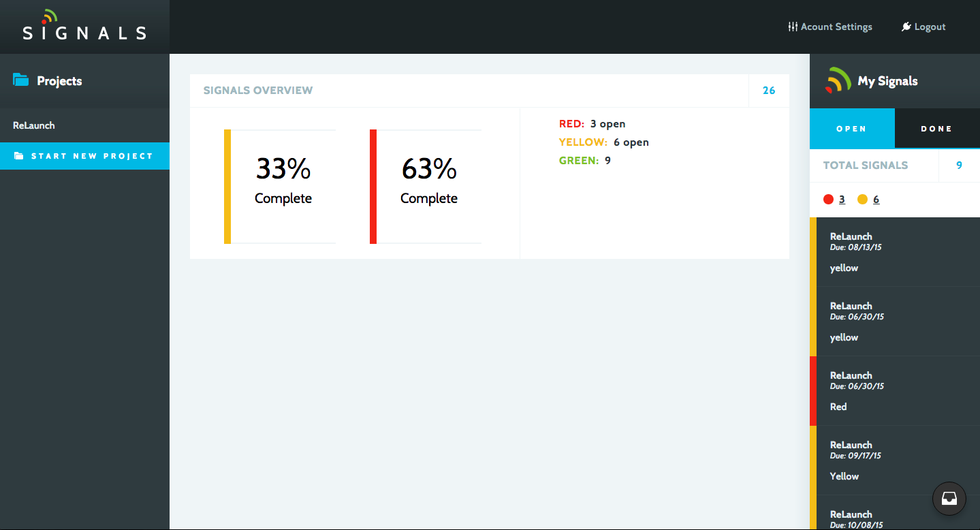Click the My Signals heading text
Viewport: 980px width, 530px height.
pyautogui.click(x=887, y=81)
